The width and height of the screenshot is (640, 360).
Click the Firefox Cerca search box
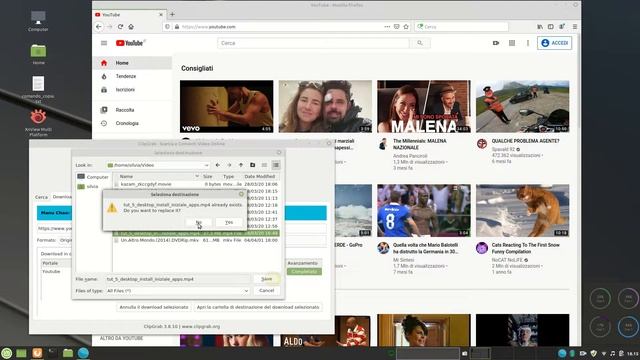[461, 27]
